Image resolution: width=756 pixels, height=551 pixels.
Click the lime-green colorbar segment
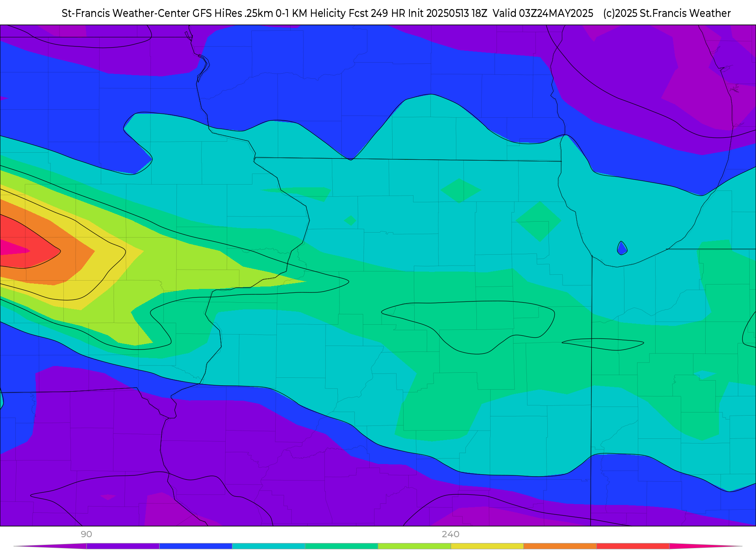(x=414, y=546)
